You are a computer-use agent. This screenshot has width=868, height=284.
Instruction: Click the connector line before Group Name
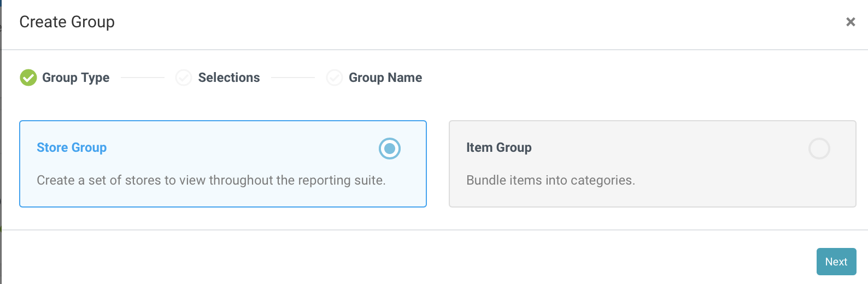pos(293,78)
